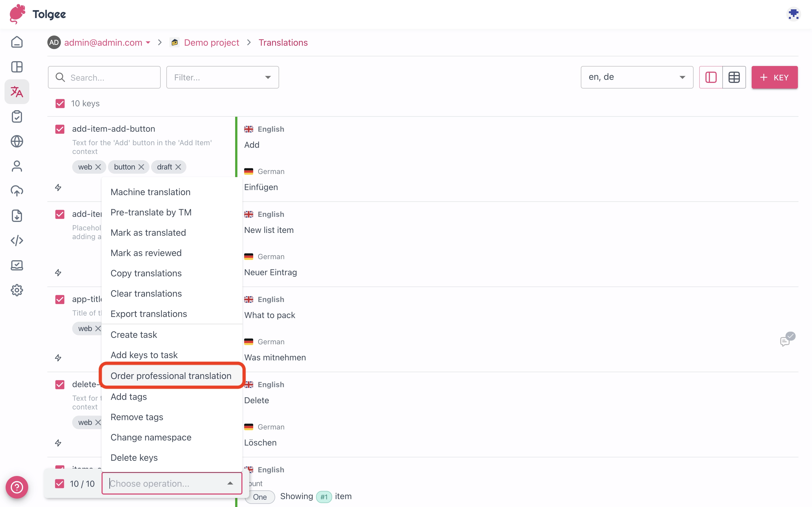
Task: Click the members/team icon in sidebar
Action: [x=17, y=166]
